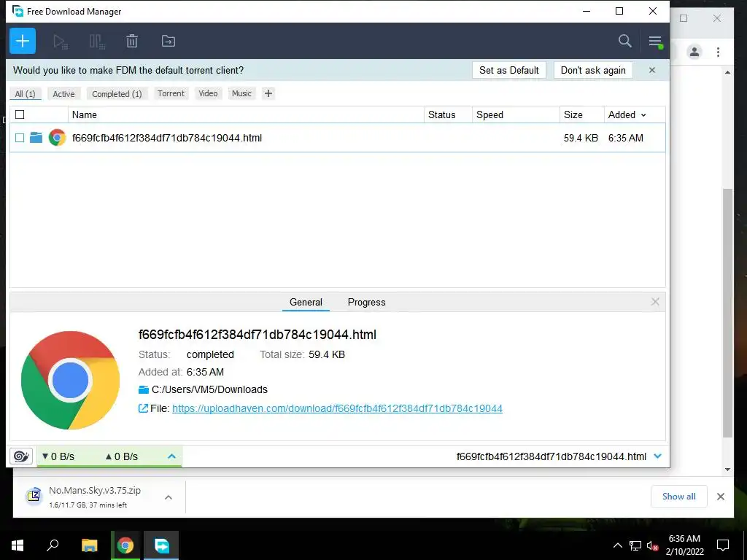The height and width of the screenshot is (560, 747).
Task: Click Don't ask again button
Action: click(x=593, y=70)
